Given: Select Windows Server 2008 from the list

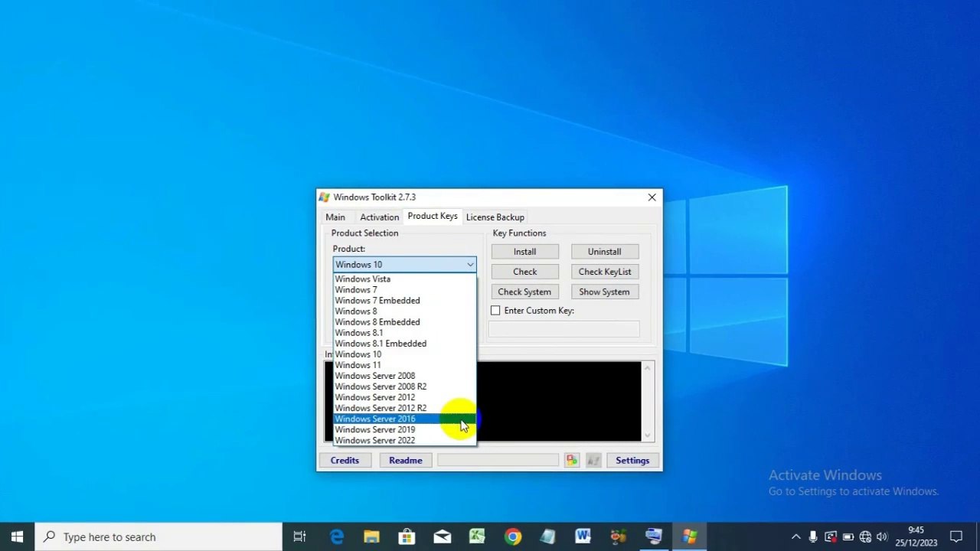Looking at the screenshot, I should pyautogui.click(x=404, y=375).
